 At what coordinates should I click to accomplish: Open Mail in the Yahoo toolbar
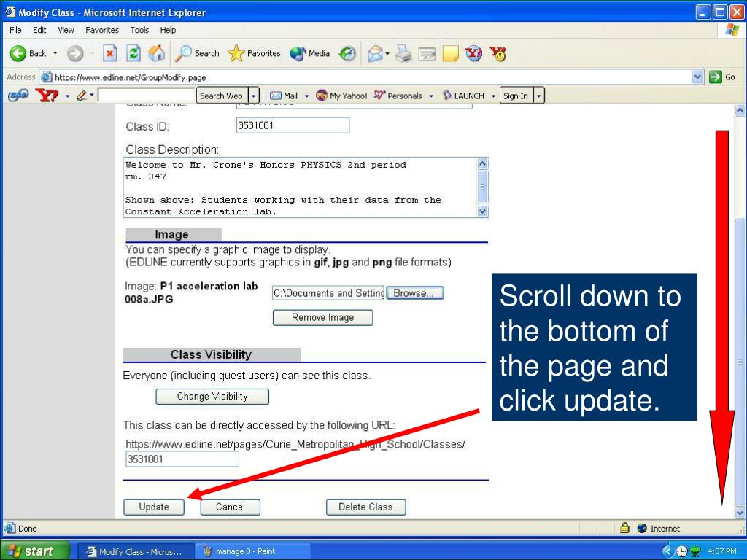click(x=284, y=96)
